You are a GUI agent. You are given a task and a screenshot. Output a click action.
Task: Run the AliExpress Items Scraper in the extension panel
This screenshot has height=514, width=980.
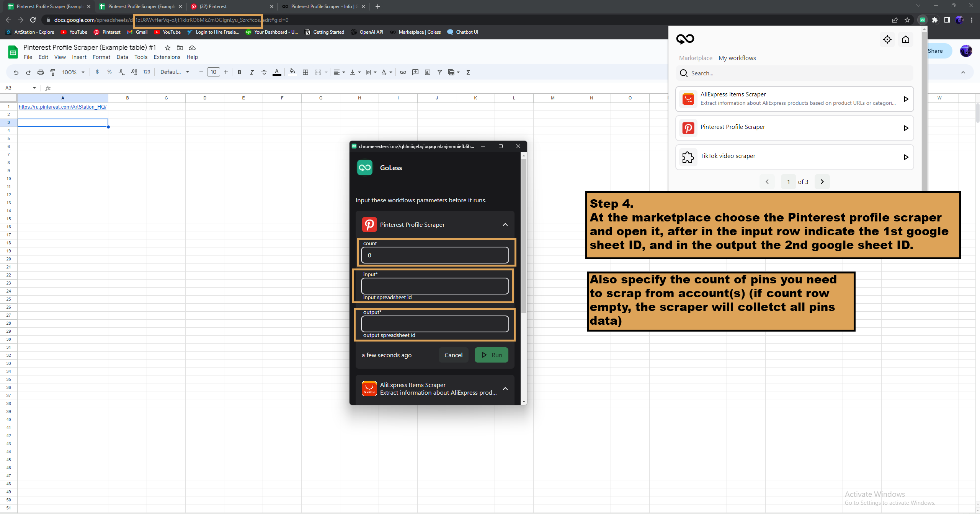pyautogui.click(x=906, y=99)
